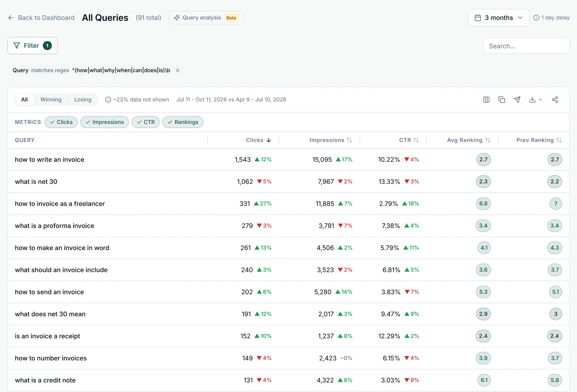577x392 pixels.
Task: Click the 5.1 prev ranking badge
Action: tap(555, 292)
